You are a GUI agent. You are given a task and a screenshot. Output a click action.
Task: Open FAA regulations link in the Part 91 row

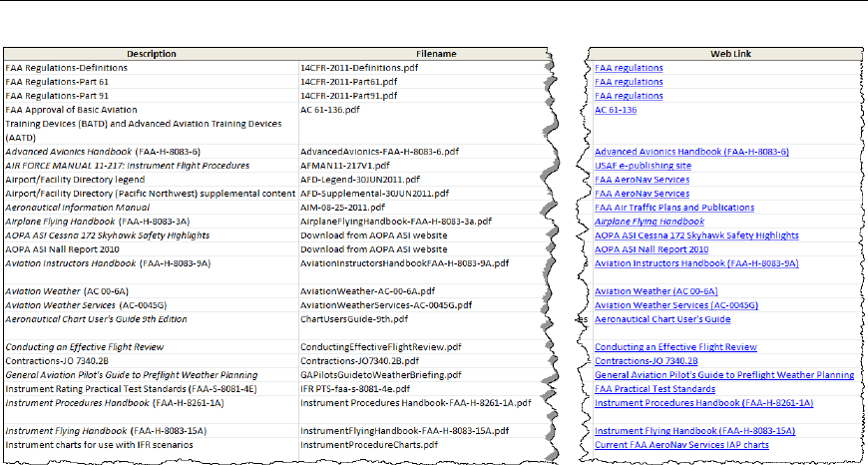629,96
